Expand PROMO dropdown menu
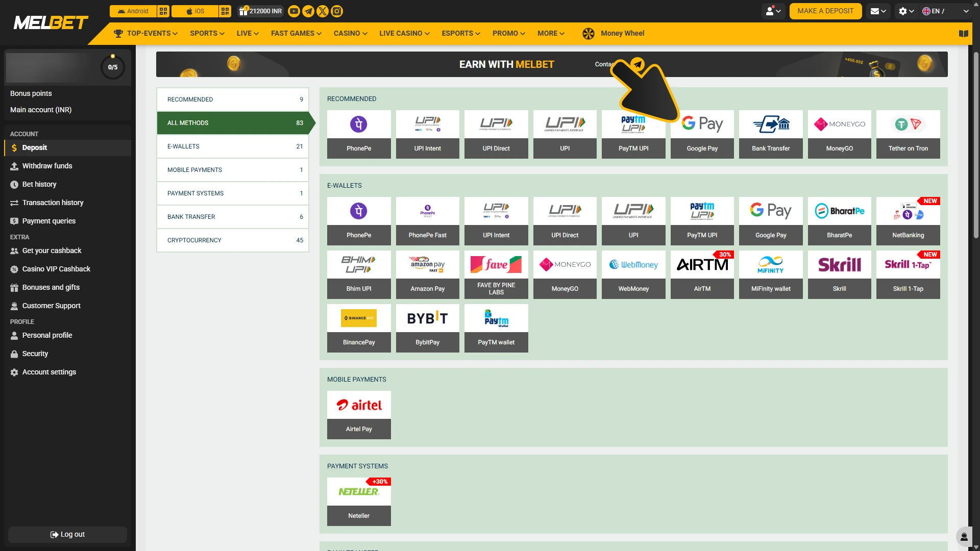This screenshot has width=980, height=551. click(x=509, y=34)
